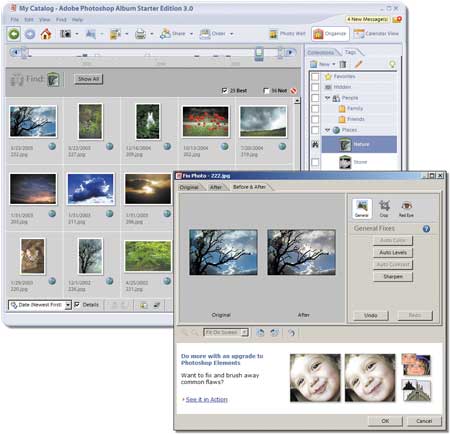Click the right end marker on timeline
This screenshot has height=434, width=450.
pos(281,53)
